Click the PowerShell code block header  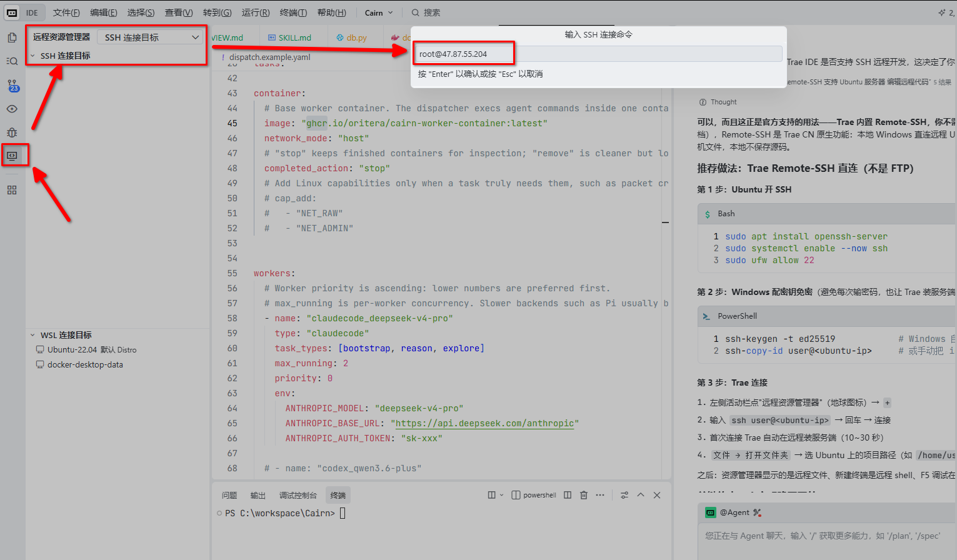(x=826, y=316)
